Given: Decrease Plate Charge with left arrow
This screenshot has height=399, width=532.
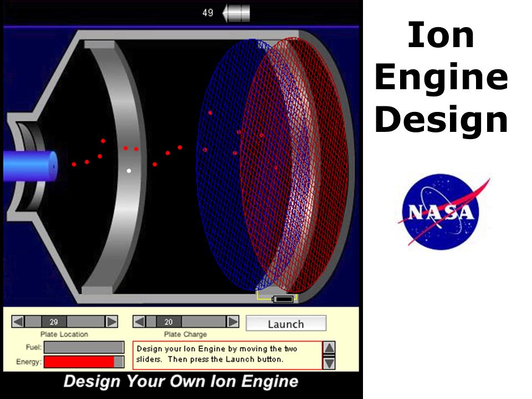Looking at the screenshot, I should (x=139, y=321).
